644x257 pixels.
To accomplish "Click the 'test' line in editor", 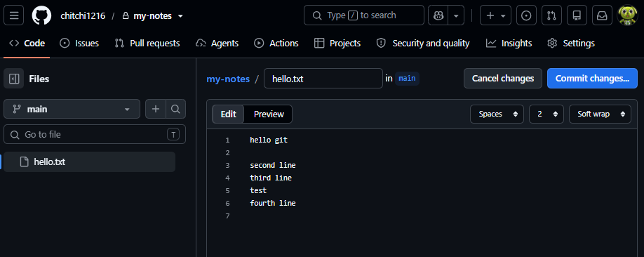I will (258, 190).
